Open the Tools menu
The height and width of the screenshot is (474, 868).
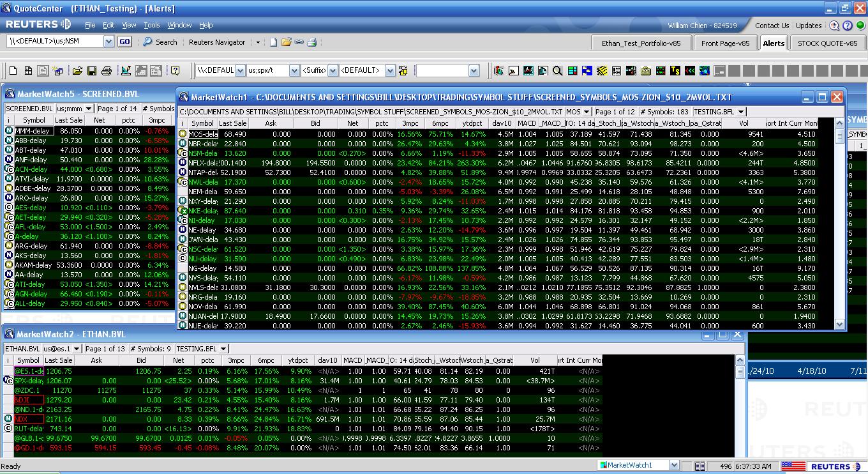[152, 25]
